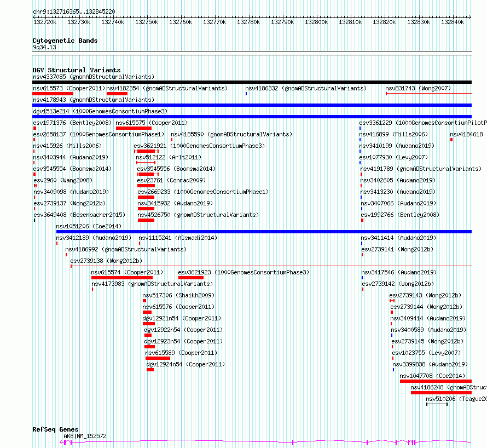
Task: Open variant dgv12924n54 (Cooper2011)
Action: point(185,364)
